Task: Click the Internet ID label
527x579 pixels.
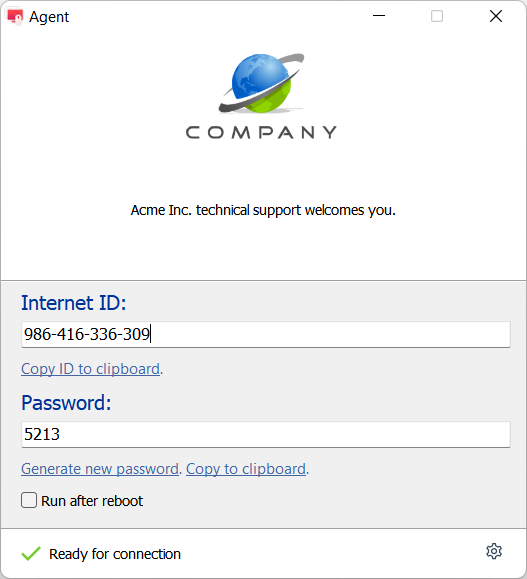Action: [x=73, y=303]
